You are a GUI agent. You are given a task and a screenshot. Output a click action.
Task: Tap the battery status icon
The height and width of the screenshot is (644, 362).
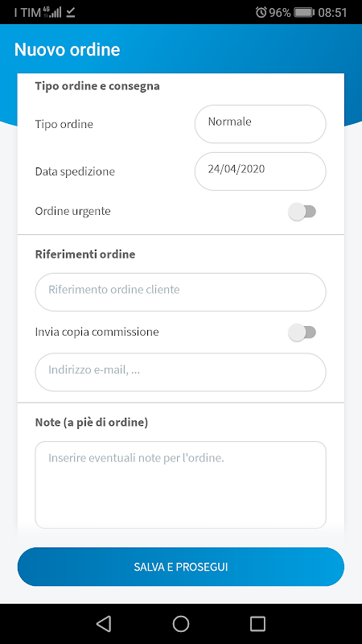click(304, 12)
